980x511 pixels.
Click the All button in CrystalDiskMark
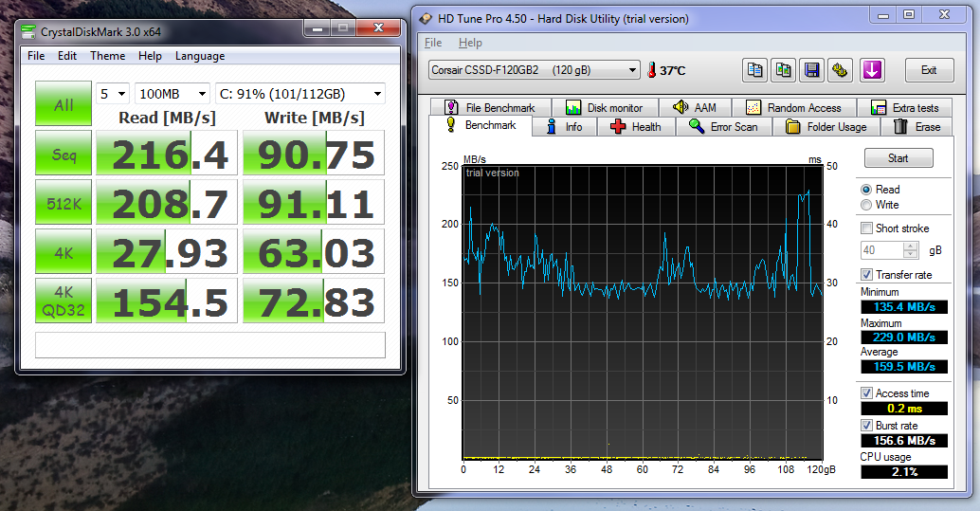click(64, 104)
